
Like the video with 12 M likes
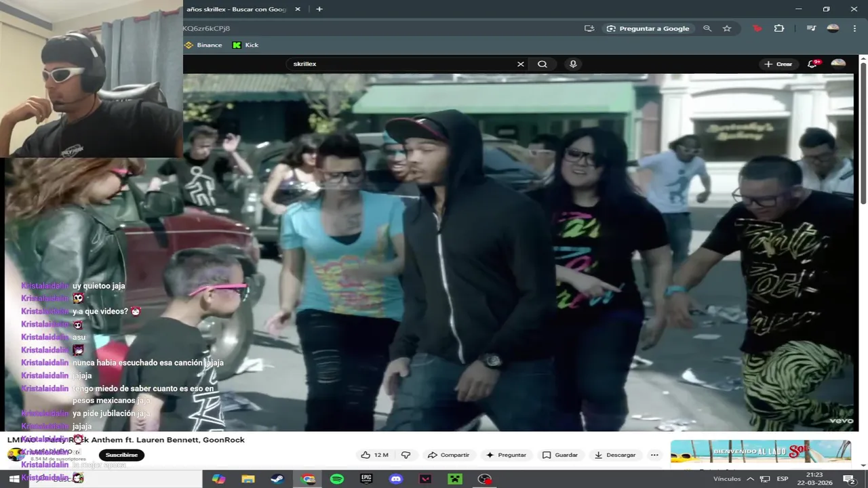(x=374, y=455)
